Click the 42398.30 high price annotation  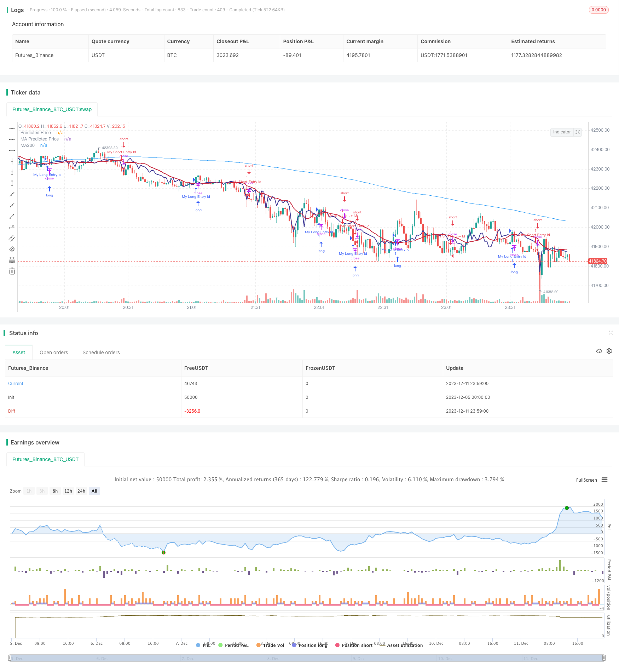(x=110, y=148)
